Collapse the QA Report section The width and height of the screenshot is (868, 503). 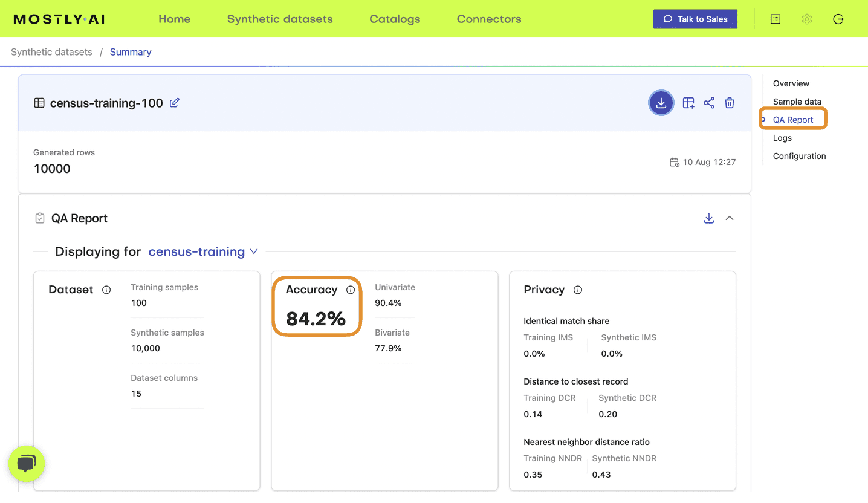pos(730,218)
